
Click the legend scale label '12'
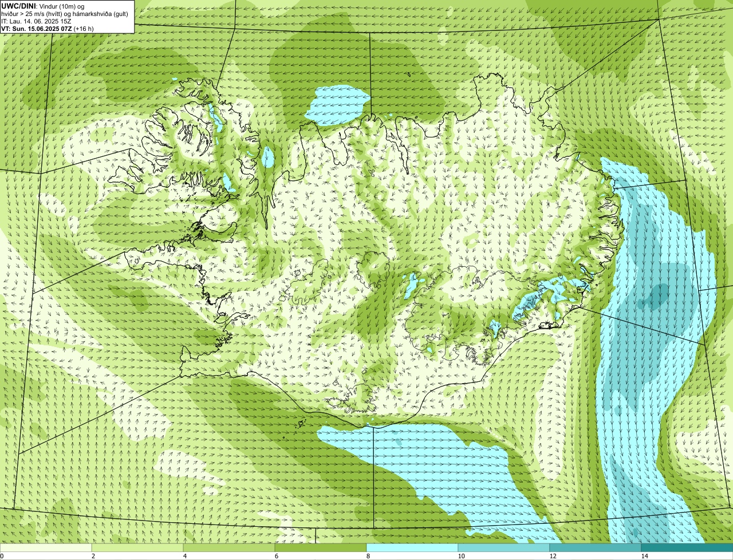point(553,556)
